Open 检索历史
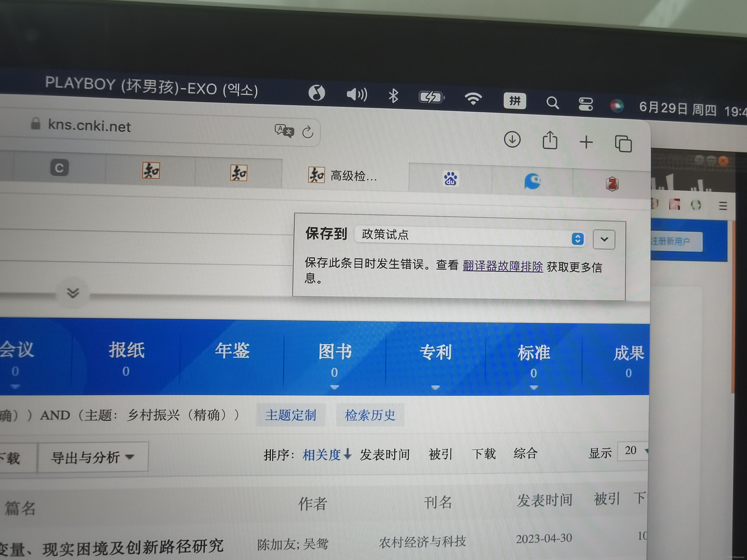 (370, 415)
